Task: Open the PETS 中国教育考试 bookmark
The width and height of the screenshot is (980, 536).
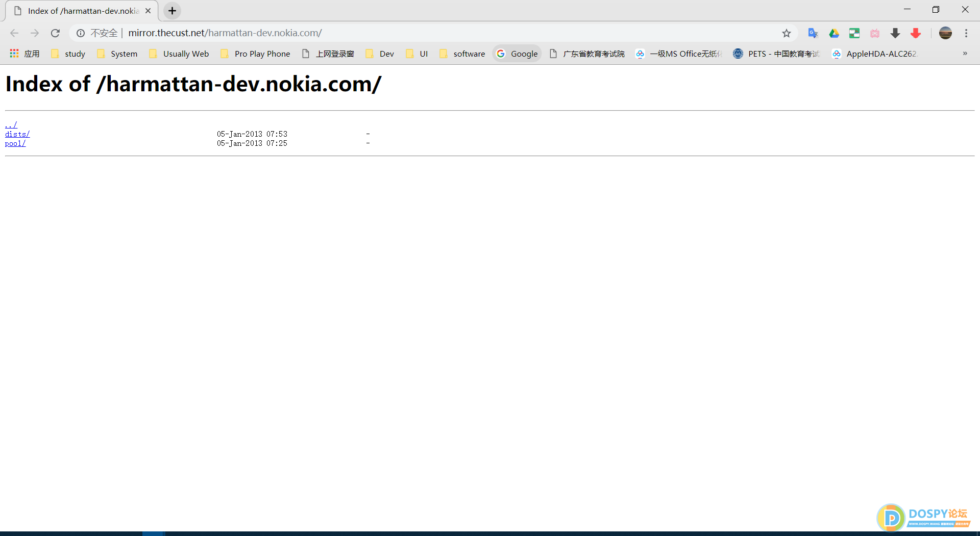Action: (x=776, y=54)
